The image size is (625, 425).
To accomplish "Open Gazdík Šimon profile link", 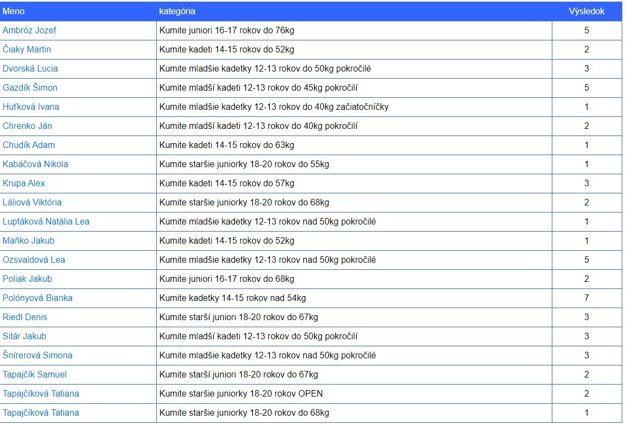I will 30,88.
